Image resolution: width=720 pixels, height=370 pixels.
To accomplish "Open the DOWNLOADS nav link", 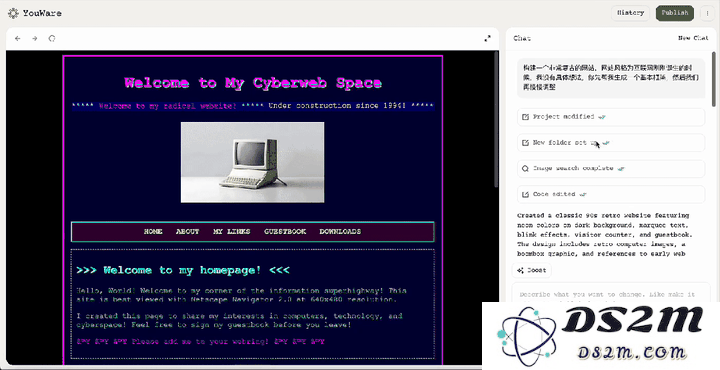I will (340, 231).
